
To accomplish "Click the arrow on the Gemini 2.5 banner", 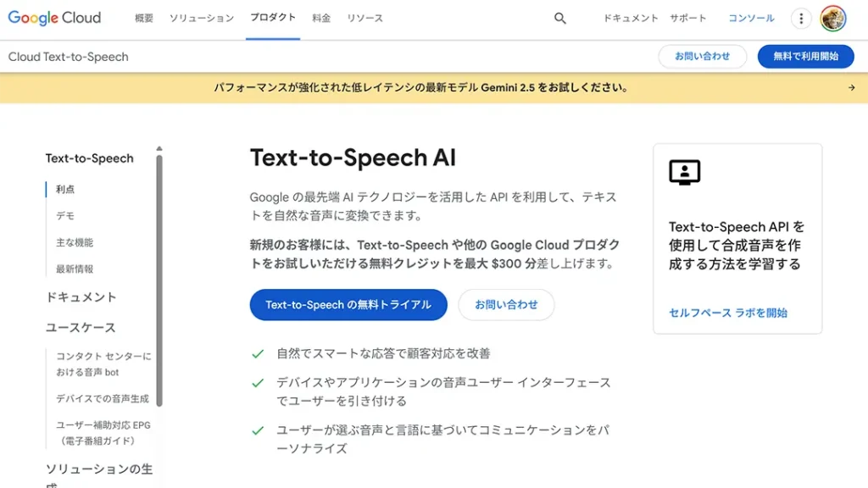I will [x=854, y=87].
